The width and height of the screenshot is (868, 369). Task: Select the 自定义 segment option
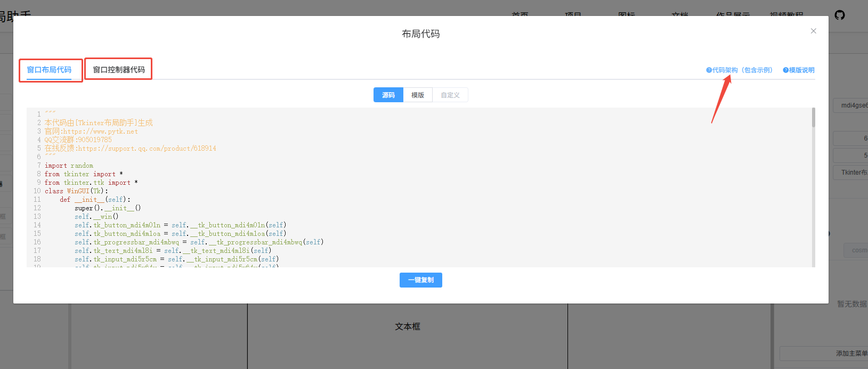(x=450, y=95)
